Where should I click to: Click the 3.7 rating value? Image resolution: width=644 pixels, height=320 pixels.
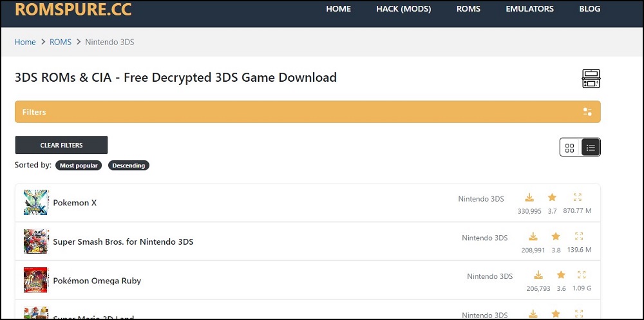point(553,211)
